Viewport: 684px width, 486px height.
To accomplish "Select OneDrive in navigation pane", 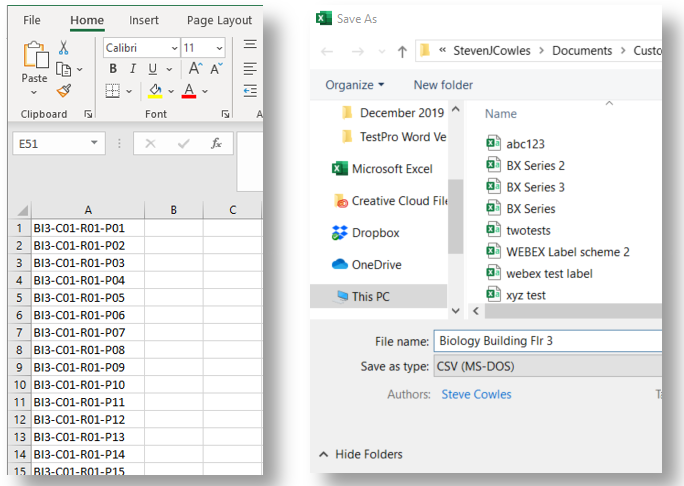I will tap(366, 264).
